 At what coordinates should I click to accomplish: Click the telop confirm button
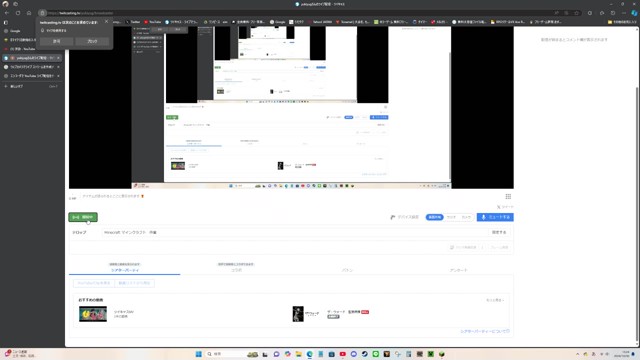(x=499, y=232)
